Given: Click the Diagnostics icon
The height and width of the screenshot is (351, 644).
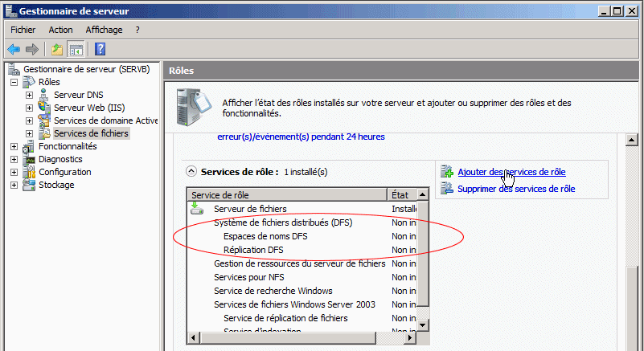Looking at the screenshot, I should point(29,159).
